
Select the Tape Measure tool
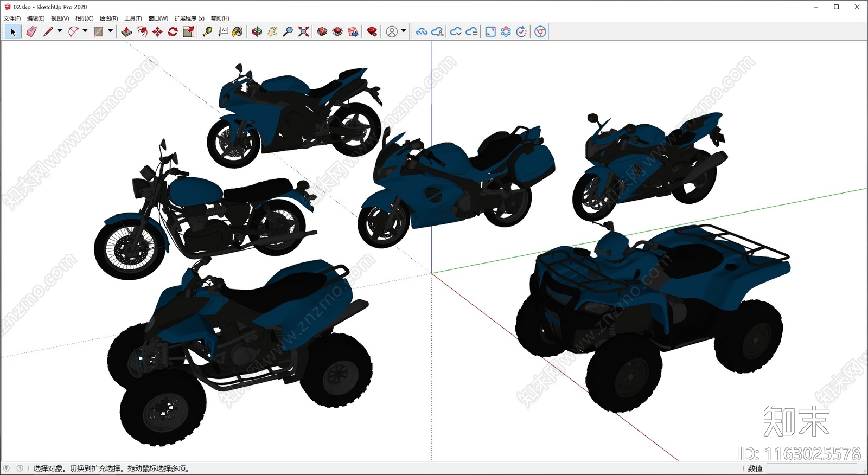point(207,32)
